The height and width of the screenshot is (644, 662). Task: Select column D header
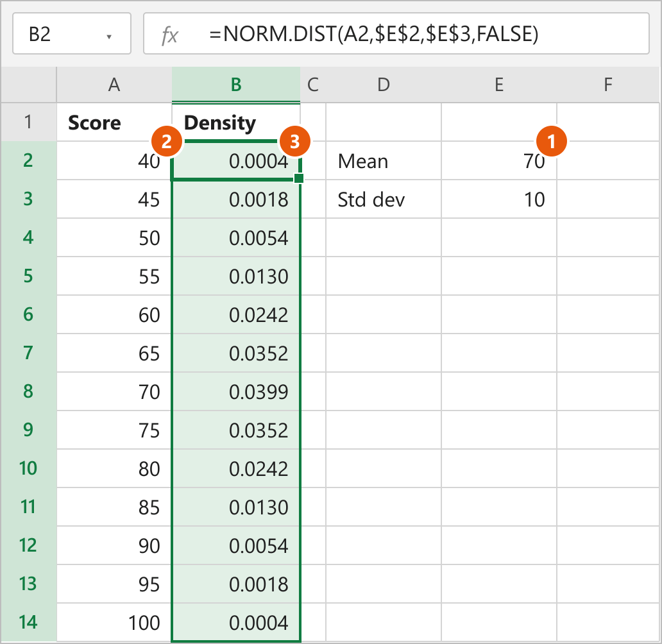[384, 85]
